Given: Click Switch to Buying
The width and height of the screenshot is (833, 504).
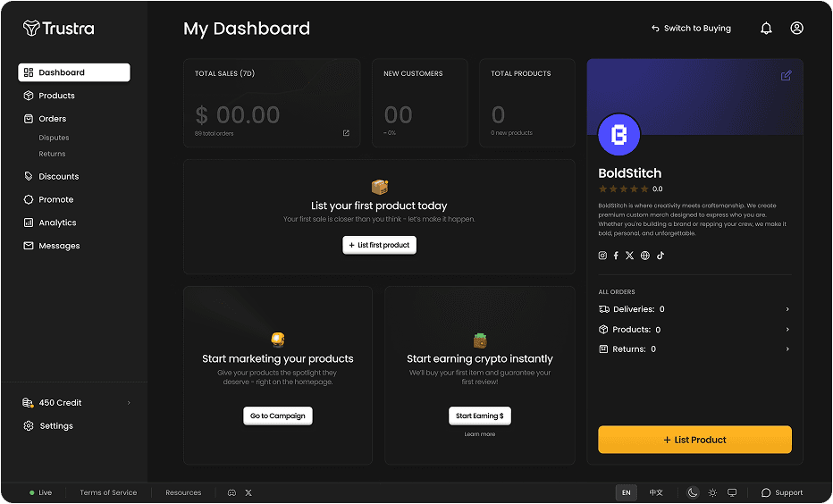Looking at the screenshot, I should [691, 28].
